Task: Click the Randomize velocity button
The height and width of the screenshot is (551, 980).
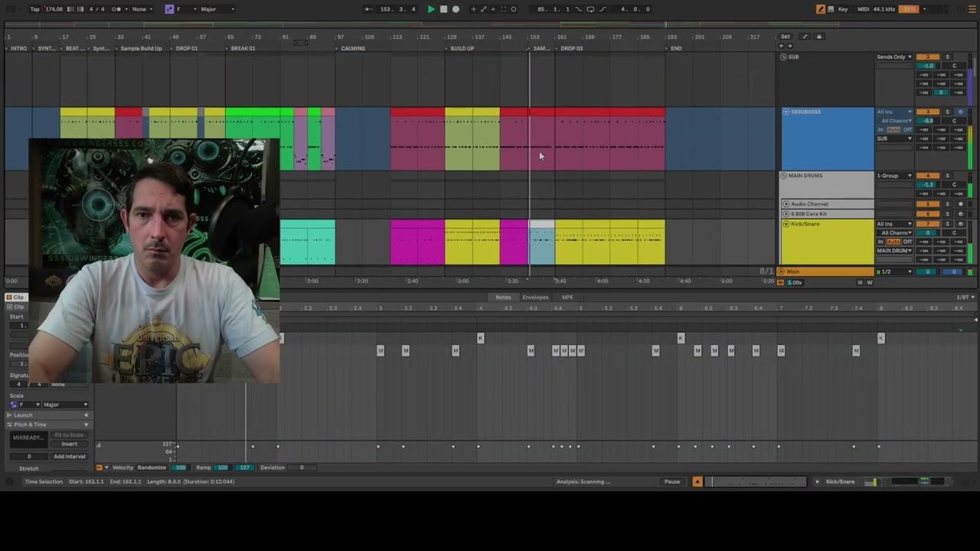Action: click(x=152, y=468)
